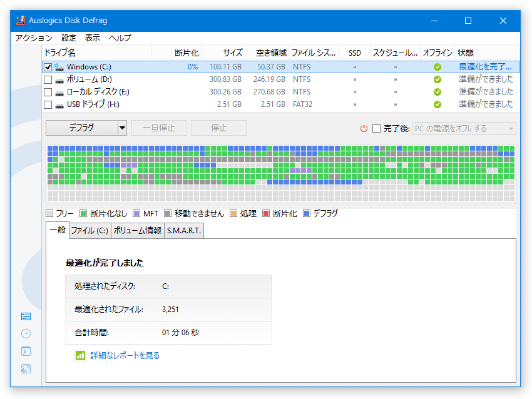532x399 pixels.
Task: Sort by the 断片化 column header
Action: pos(176,53)
